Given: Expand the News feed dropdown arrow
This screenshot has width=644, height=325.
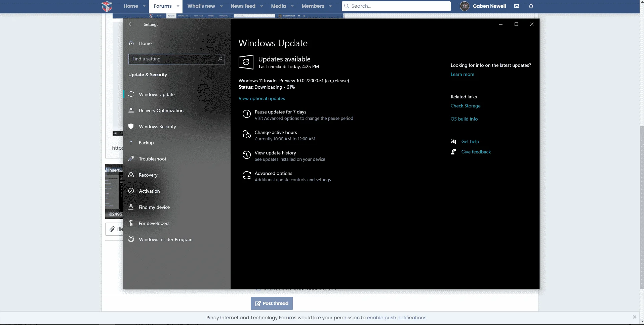Looking at the screenshot, I should click(x=261, y=6).
